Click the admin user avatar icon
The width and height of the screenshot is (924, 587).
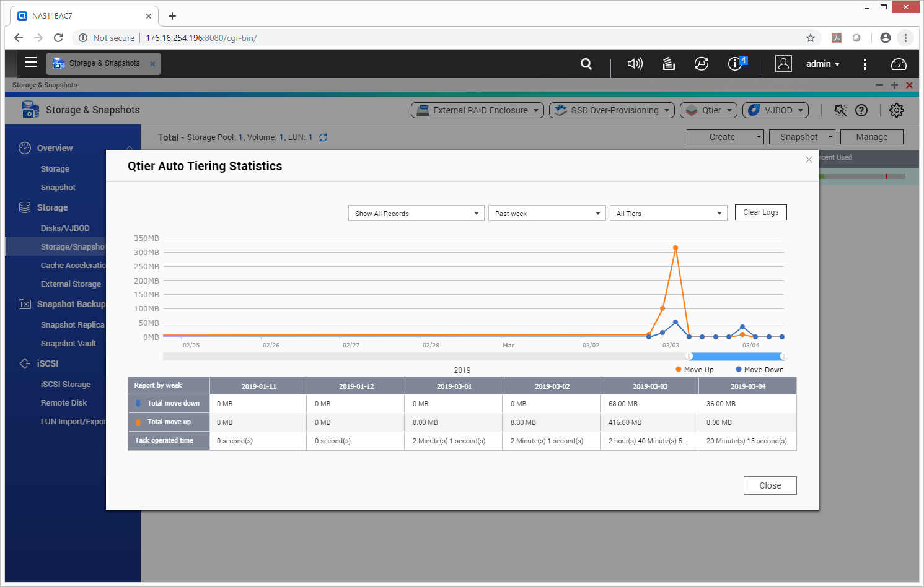(x=783, y=64)
